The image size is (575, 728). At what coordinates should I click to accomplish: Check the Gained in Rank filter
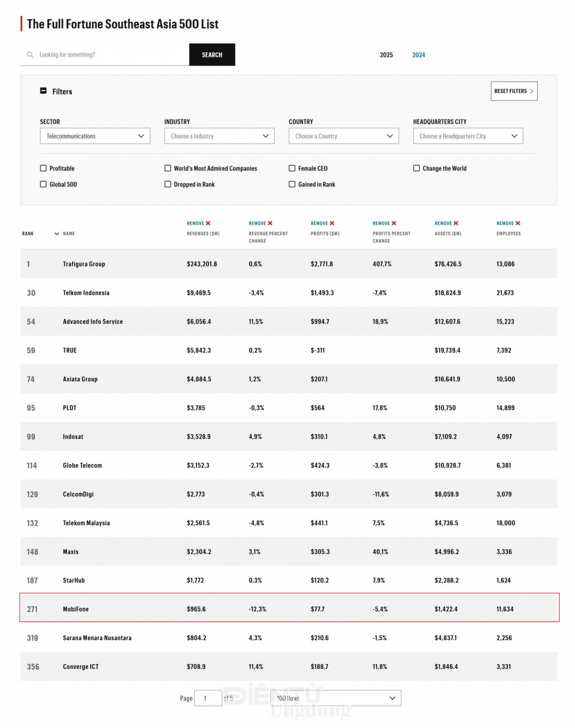tap(292, 184)
